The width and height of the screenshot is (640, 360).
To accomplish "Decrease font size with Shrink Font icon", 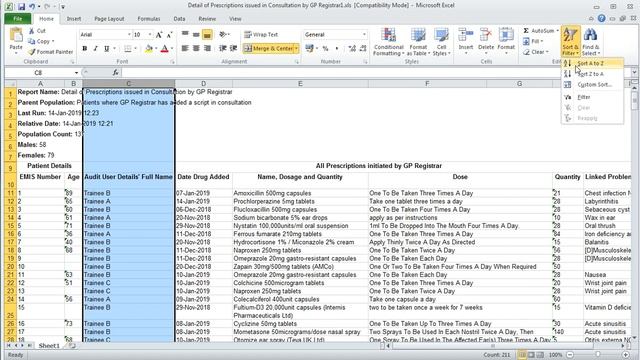I will 169,35.
